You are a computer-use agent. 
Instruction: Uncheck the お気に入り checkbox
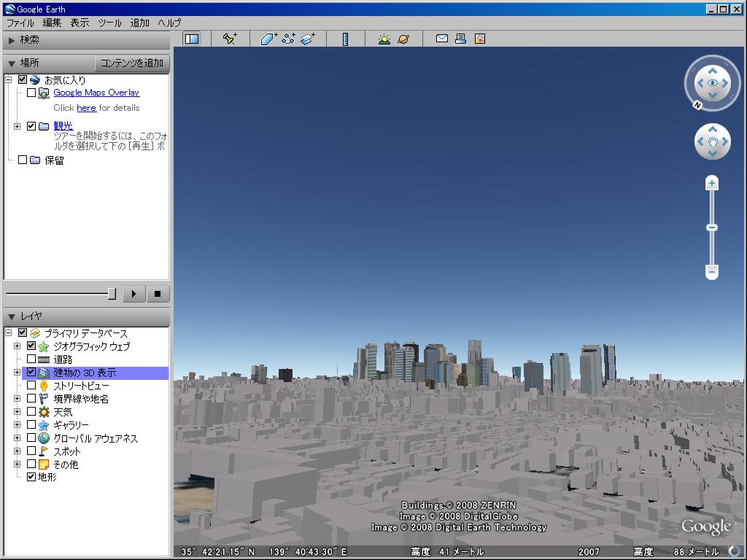tap(23, 79)
